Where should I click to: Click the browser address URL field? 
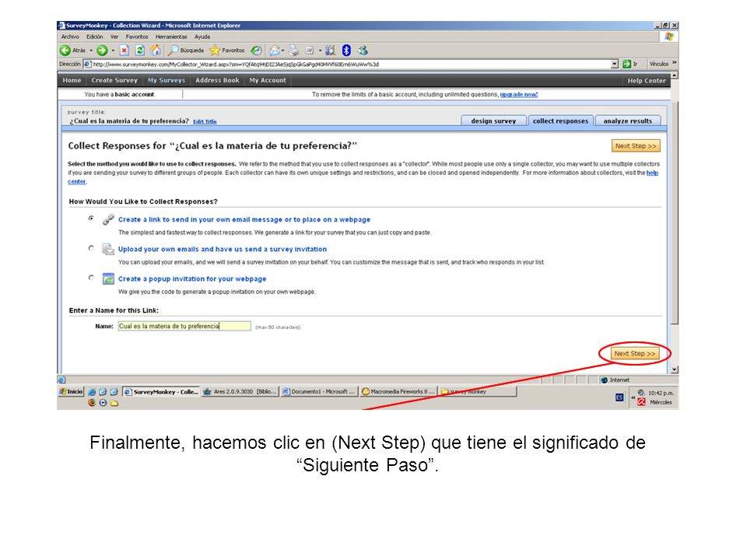point(350,65)
